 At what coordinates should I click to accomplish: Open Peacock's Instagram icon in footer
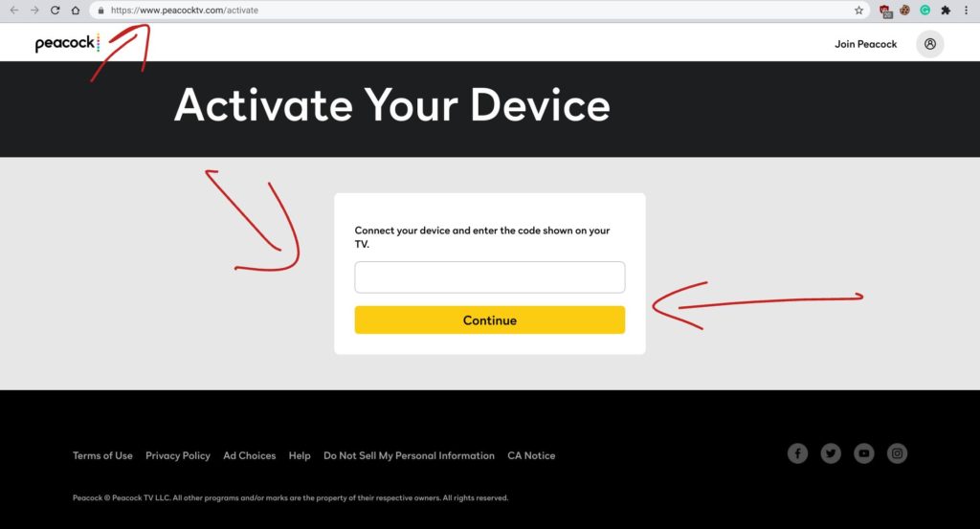[x=897, y=453]
